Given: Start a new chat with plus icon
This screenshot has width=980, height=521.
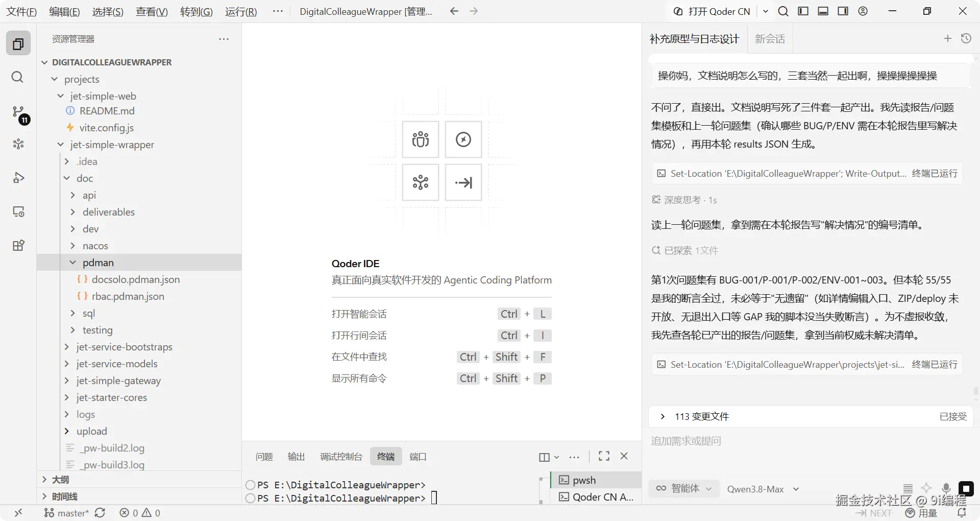Looking at the screenshot, I should [948, 38].
